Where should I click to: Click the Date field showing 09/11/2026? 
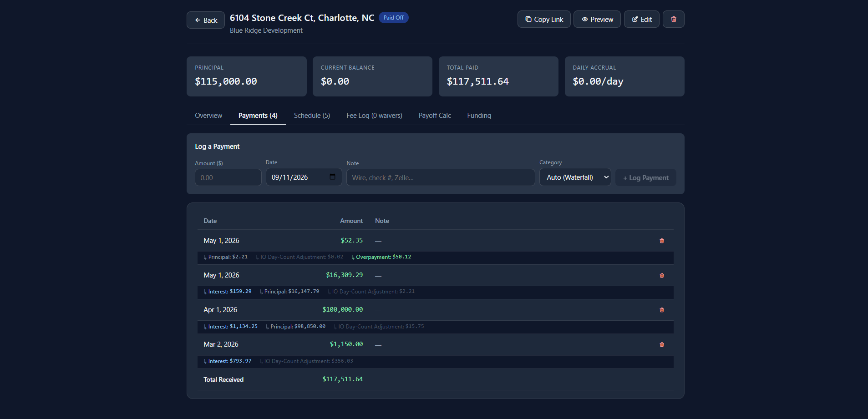304,177
